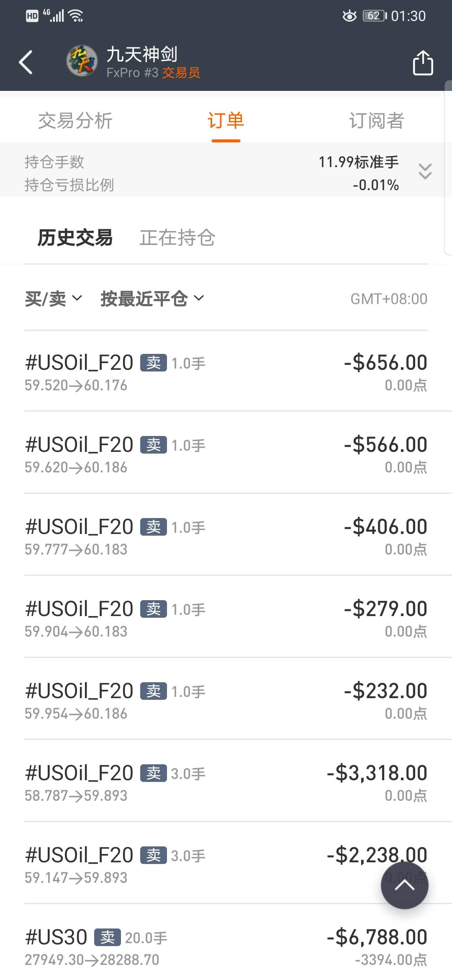The width and height of the screenshot is (452, 980).
Task: Tap the GMT+08:00 timezone label
Action: click(x=389, y=299)
